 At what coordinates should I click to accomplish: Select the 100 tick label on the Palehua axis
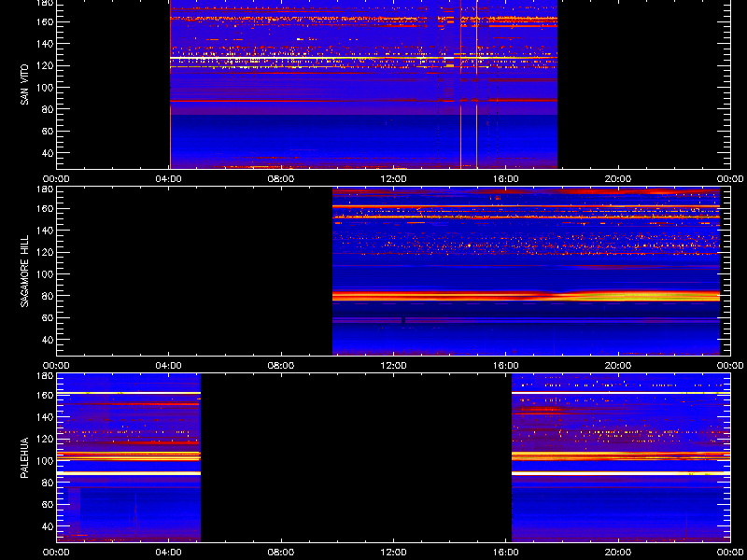coord(46,461)
